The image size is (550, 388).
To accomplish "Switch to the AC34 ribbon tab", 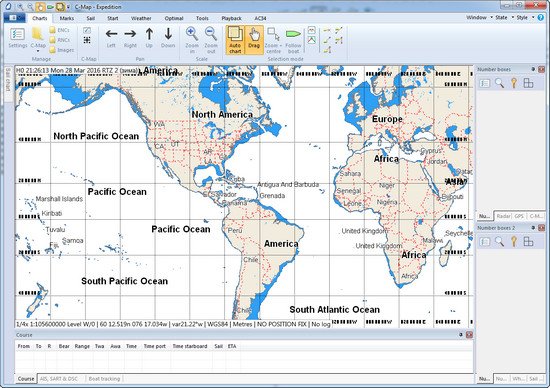I will (x=260, y=18).
